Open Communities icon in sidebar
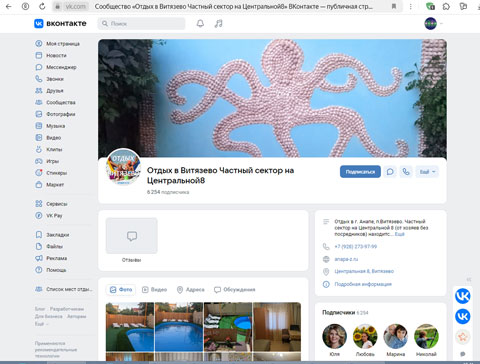This screenshot has height=364, width=480. (39, 102)
